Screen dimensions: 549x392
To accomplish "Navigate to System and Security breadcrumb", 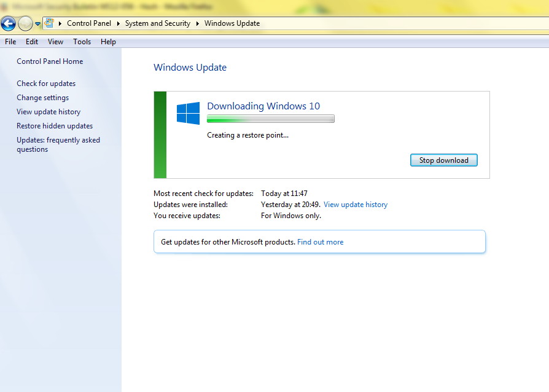I will (x=158, y=23).
